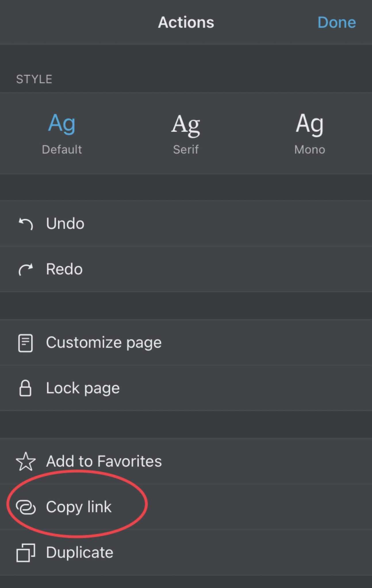Viewport: 372px width, 588px height.
Task: Tap the Undo arrow icon
Action: (x=26, y=224)
